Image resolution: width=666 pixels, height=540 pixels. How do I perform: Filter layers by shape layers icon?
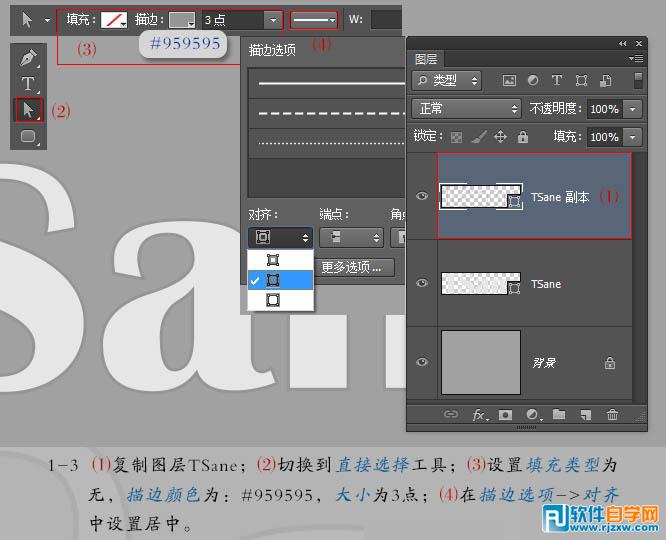pyautogui.click(x=581, y=80)
